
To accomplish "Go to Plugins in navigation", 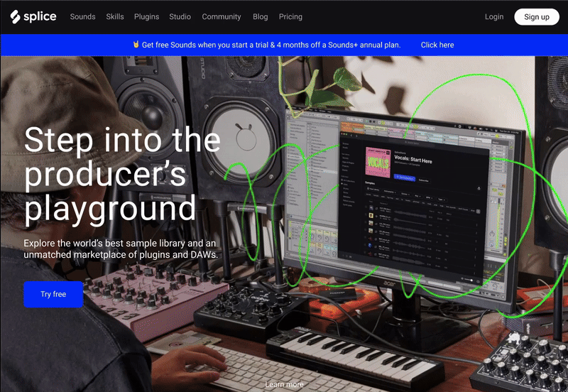I will coord(146,16).
